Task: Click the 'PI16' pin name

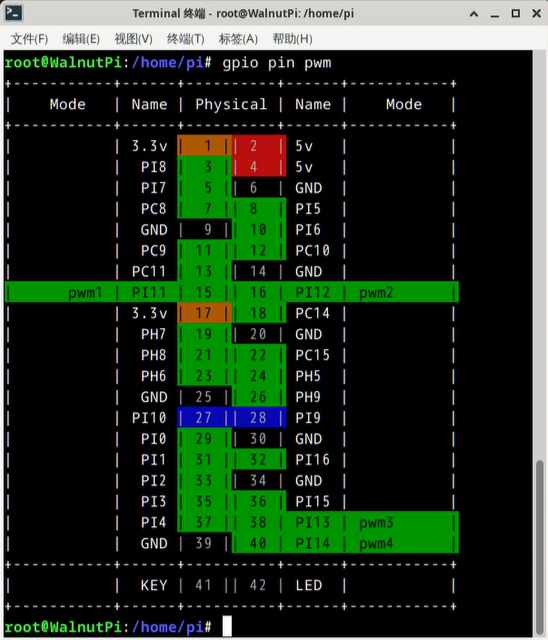Action: [313, 460]
